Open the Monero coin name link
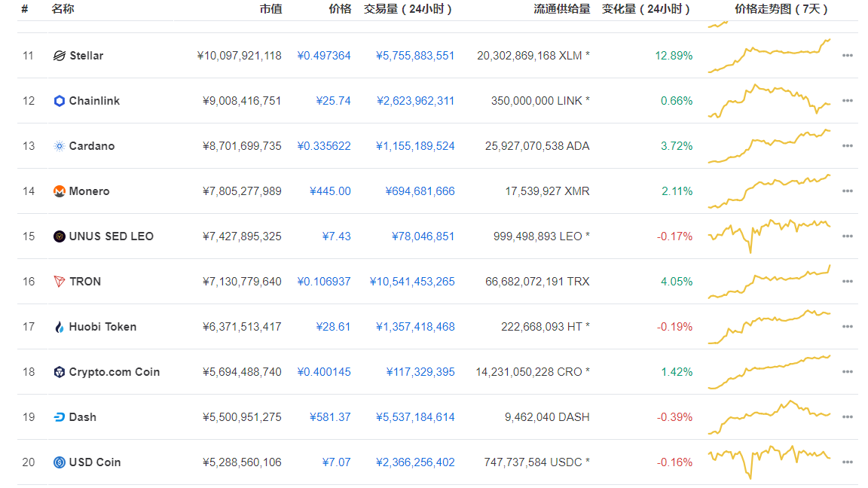This screenshot has width=868, height=488. (x=89, y=191)
